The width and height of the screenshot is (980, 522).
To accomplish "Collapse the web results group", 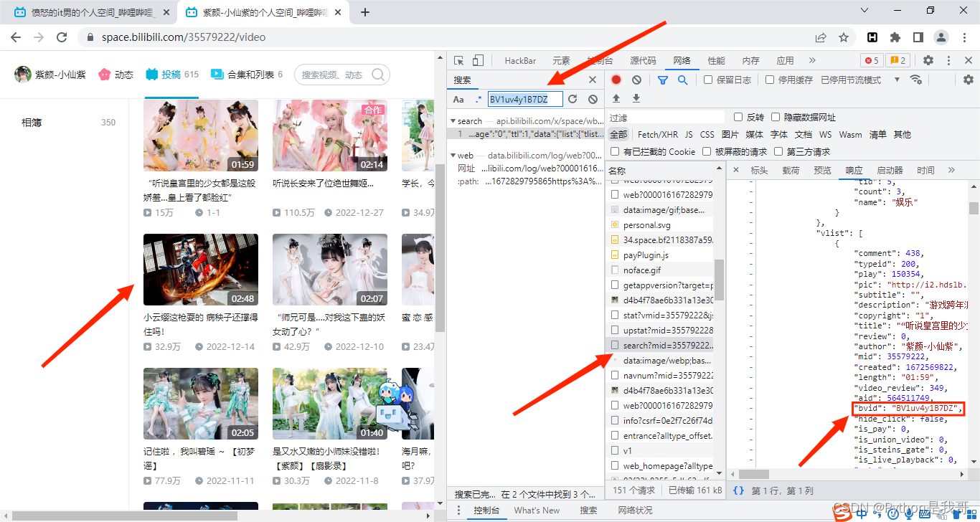I will tap(453, 155).
